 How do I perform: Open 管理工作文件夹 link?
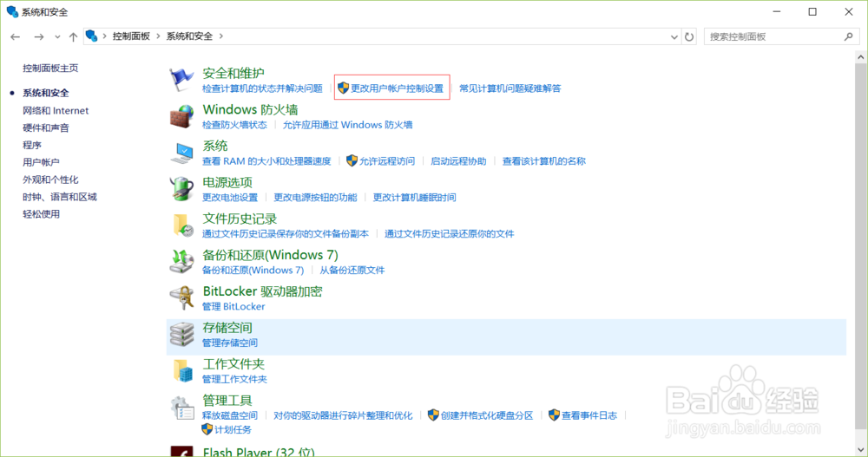234,380
